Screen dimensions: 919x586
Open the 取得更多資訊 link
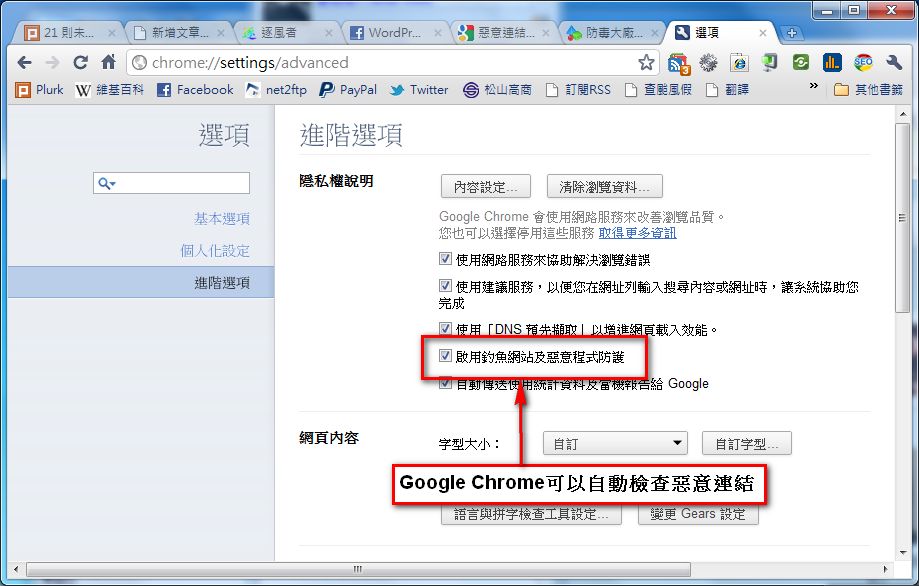pyautogui.click(x=638, y=233)
